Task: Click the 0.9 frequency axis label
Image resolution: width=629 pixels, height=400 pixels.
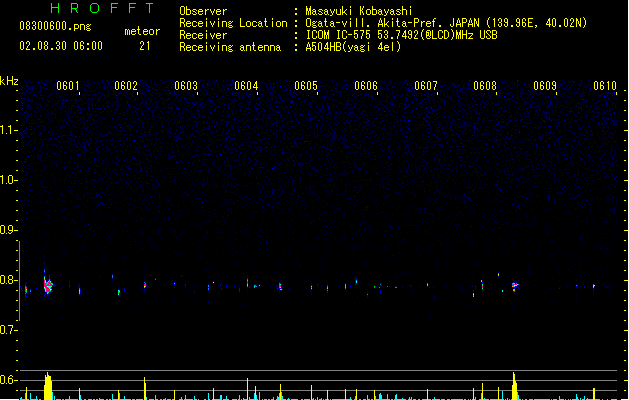Action: [x=8, y=230]
